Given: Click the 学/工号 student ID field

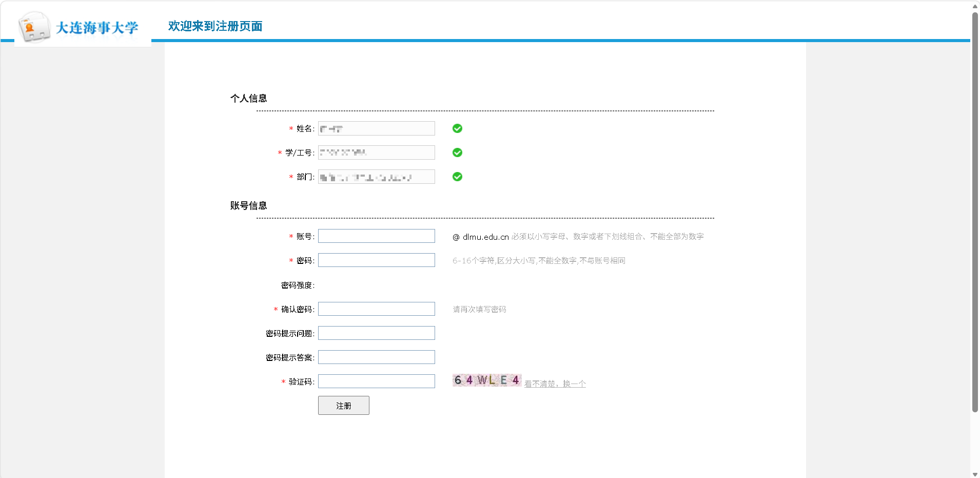Looking at the screenshot, I should coord(376,152).
